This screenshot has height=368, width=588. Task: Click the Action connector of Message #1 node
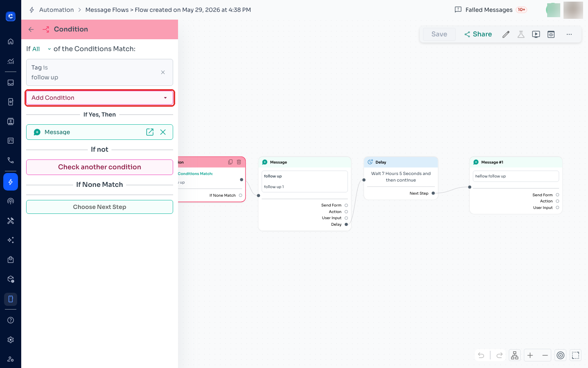(557, 201)
